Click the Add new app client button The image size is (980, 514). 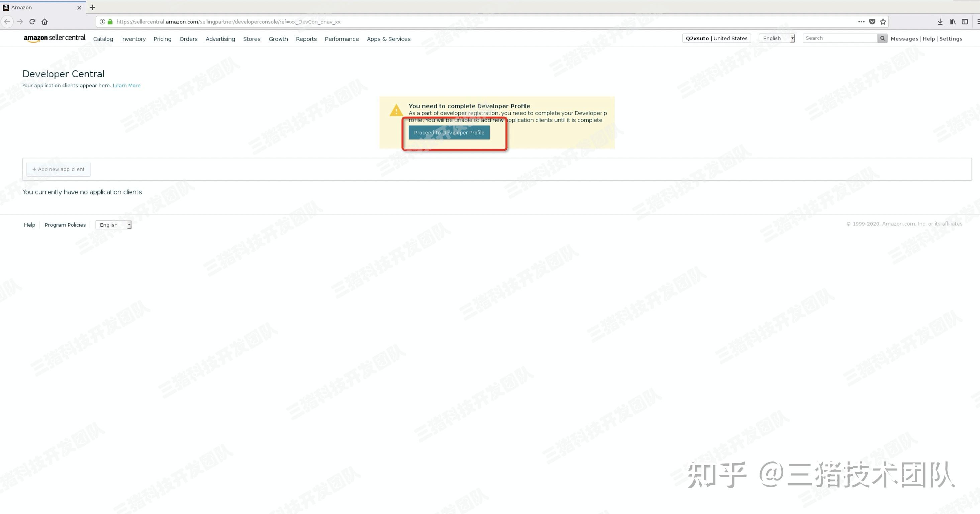(x=58, y=169)
